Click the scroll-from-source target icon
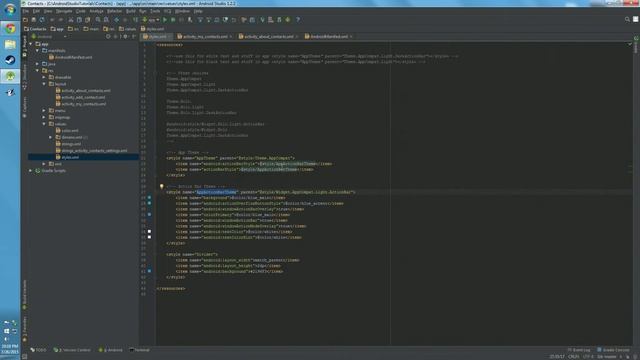The image size is (640, 360). point(108,36)
